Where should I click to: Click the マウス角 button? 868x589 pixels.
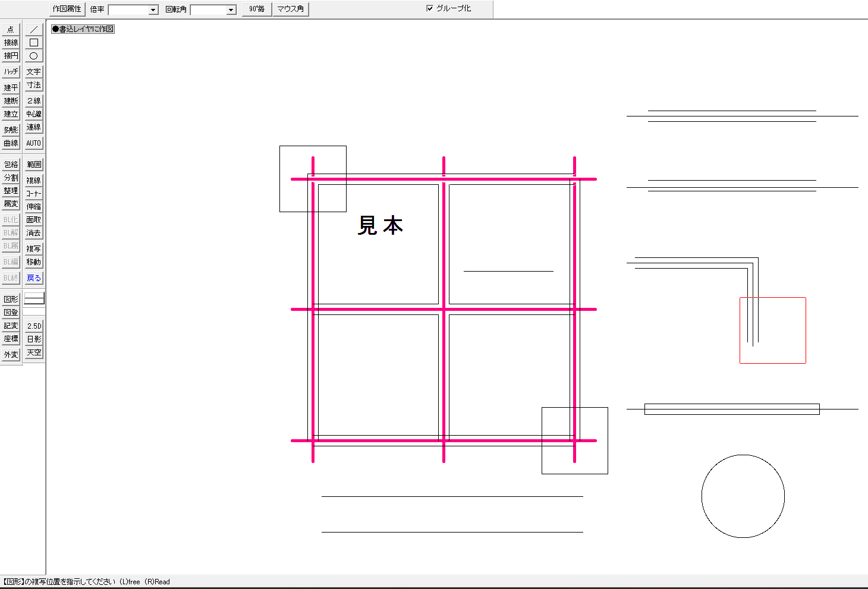point(291,9)
